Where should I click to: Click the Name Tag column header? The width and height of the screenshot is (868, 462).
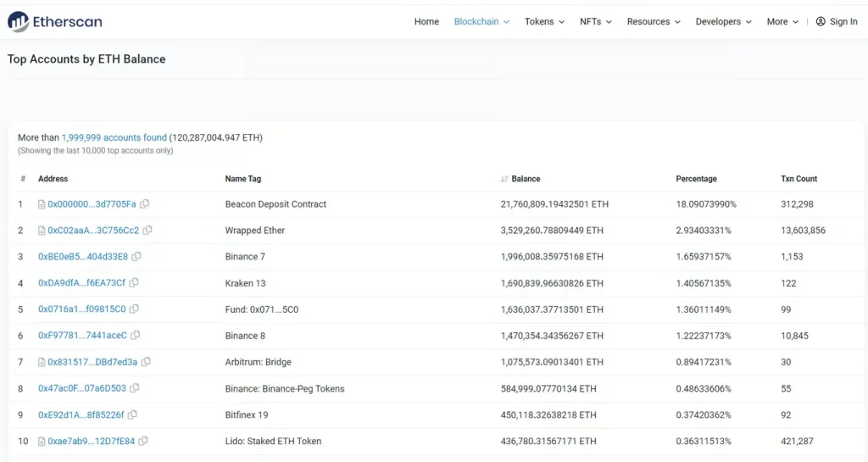click(x=243, y=179)
